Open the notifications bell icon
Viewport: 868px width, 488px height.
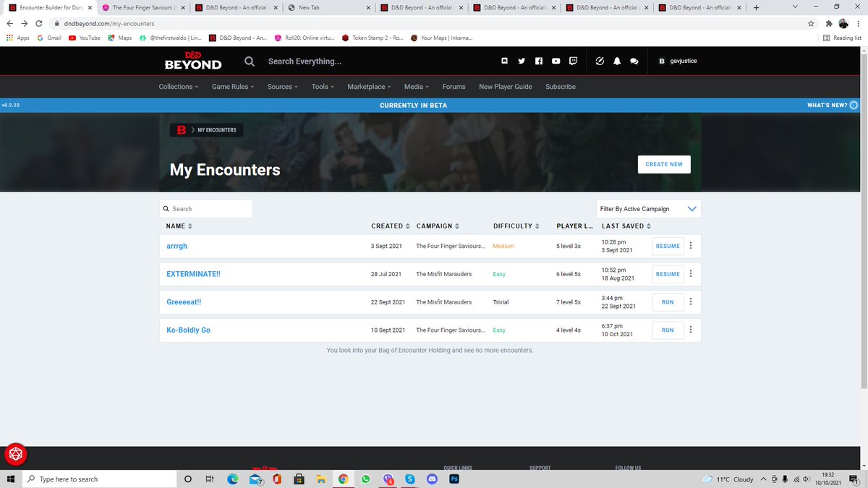click(x=617, y=61)
